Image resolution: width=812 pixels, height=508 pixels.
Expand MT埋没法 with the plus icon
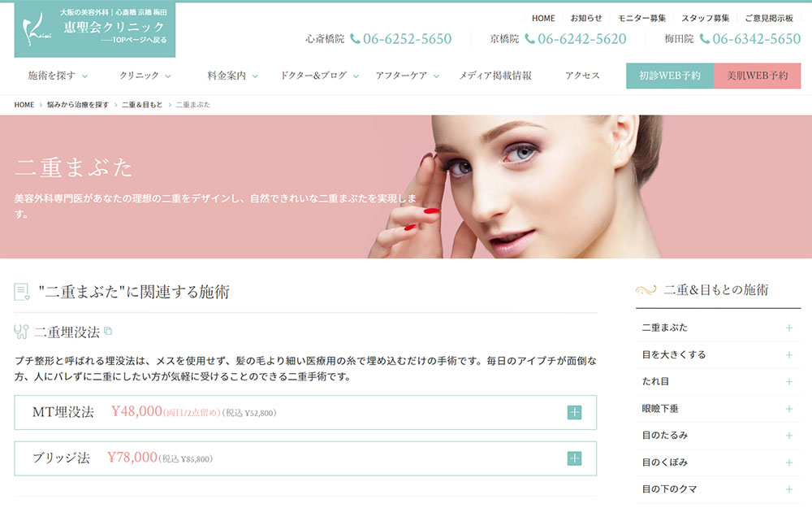574,412
